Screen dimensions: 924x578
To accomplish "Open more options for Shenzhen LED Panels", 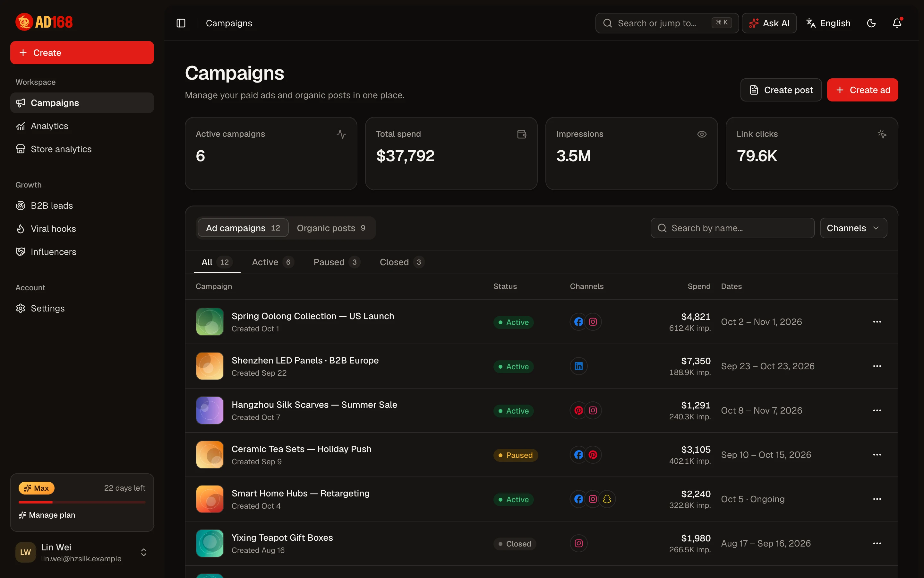I will point(877,366).
